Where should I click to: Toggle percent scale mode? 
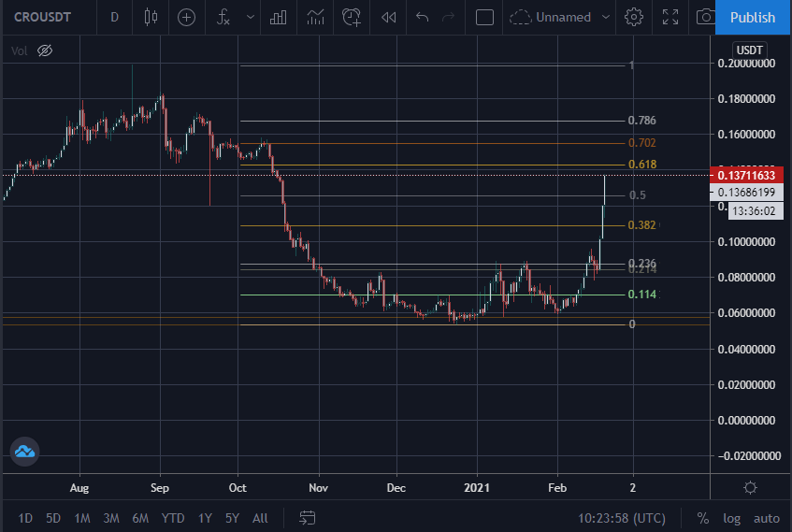coord(702,518)
